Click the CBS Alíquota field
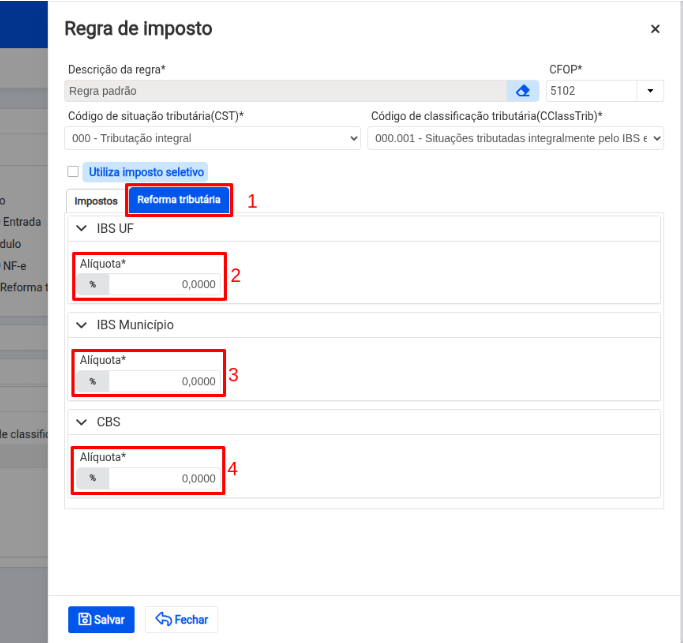This screenshot has height=643, width=683. pyautogui.click(x=163, y=478)
